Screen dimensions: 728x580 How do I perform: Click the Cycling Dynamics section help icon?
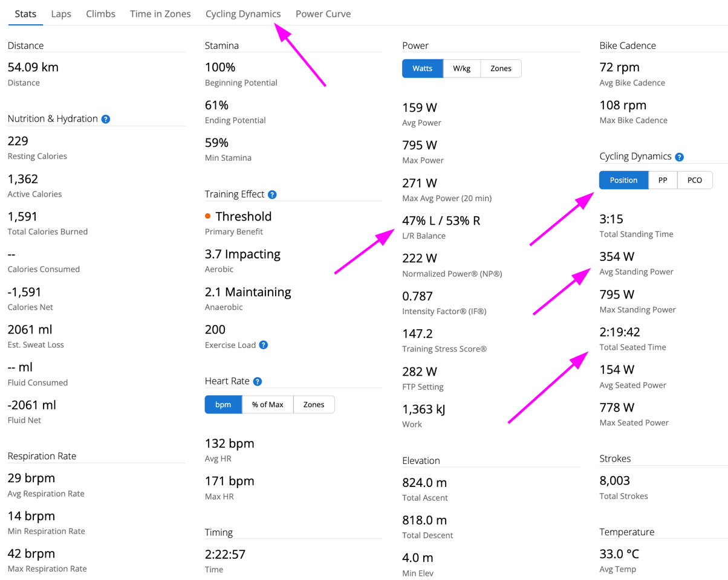tap(679, 157)
